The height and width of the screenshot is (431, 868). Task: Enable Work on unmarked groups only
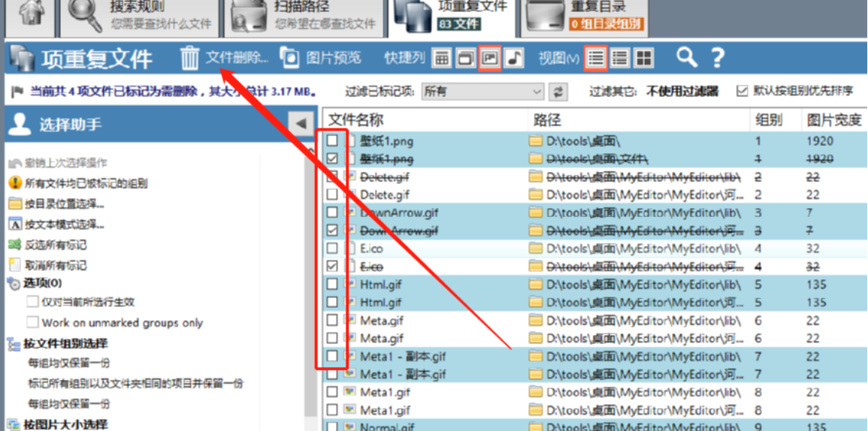click(32, 323)
